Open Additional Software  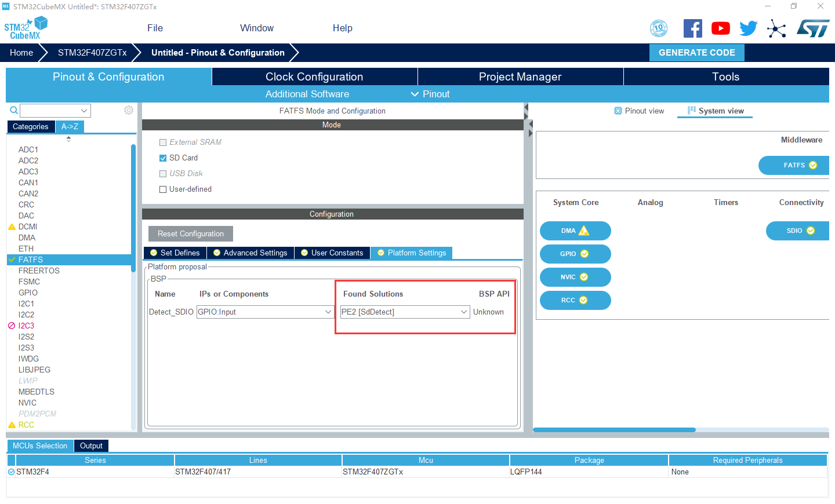click(x=307, y=94)
